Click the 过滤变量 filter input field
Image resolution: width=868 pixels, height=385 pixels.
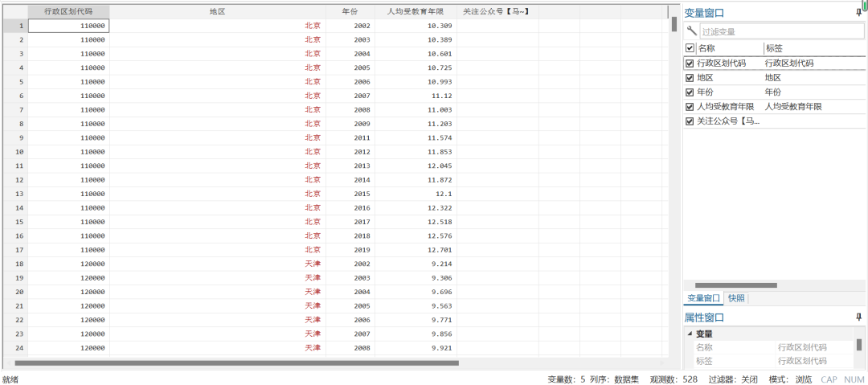(781, 31)
